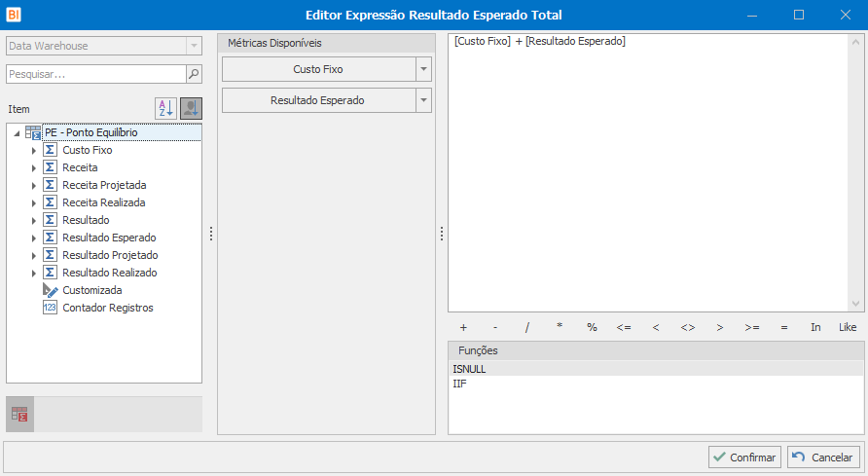Select the Resultado Projetado tree item label
868x476 pixels.
[110, 255]
